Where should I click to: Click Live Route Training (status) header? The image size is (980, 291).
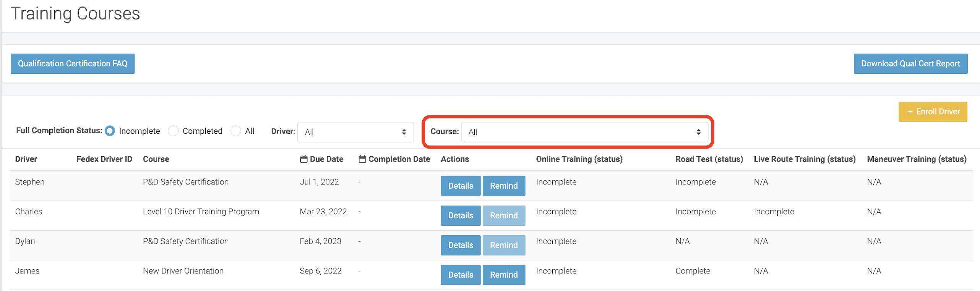coord(805,159)
